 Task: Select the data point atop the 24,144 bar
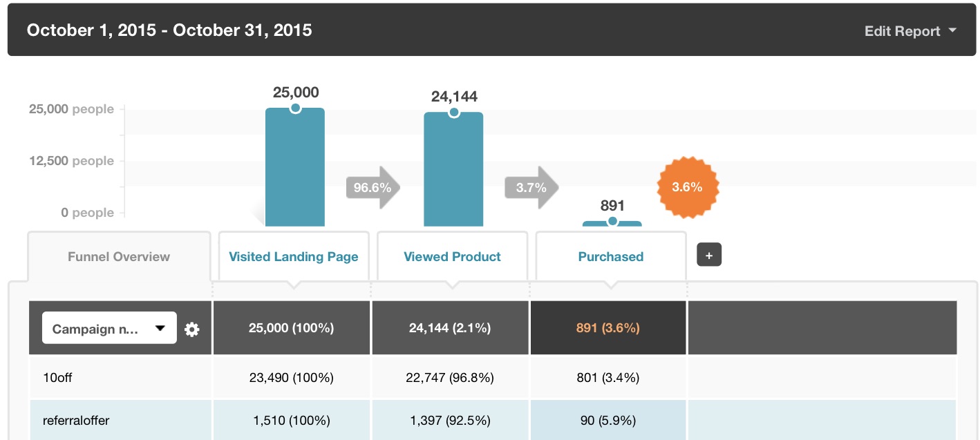point(453,113)
